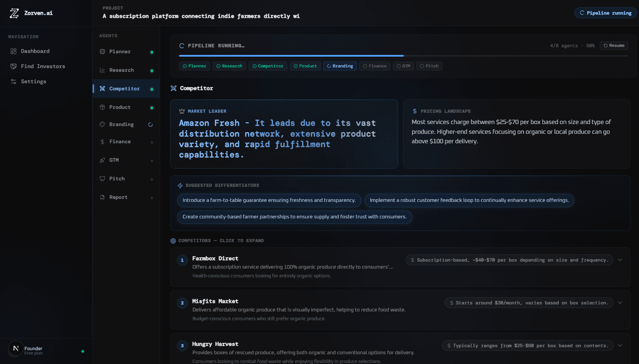This screenshot has height=364, width=639.
Task: Click the farm-to-table guarantee differentiator chip
Action: point(269,200)
